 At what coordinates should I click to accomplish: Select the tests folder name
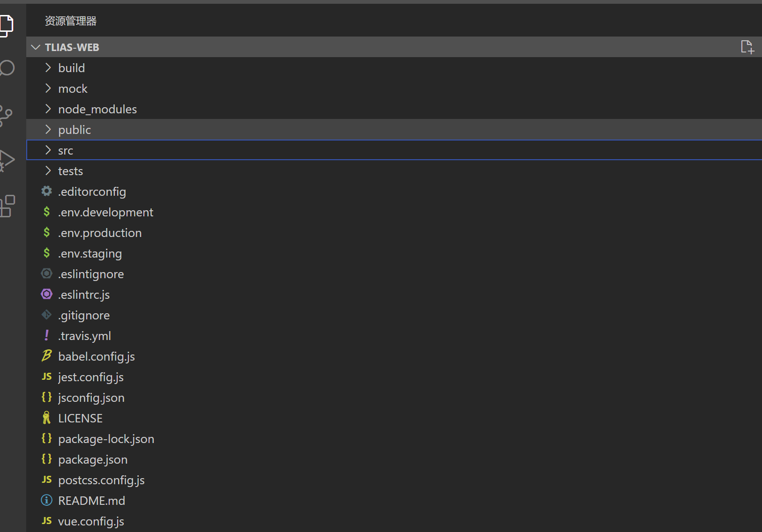[x=70, y=171]
